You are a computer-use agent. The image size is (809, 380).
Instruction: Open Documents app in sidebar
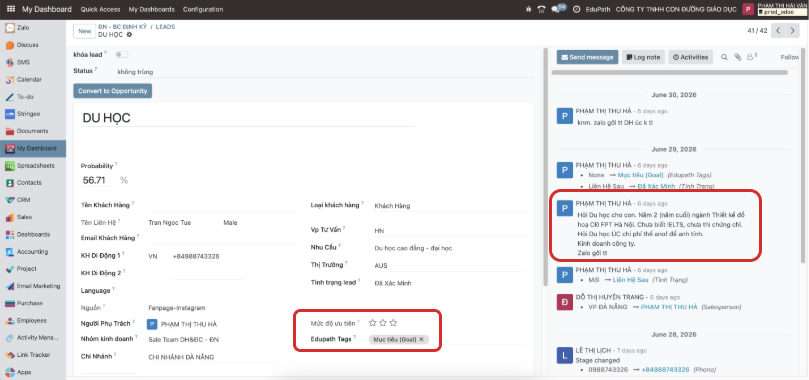click(33, 131)
